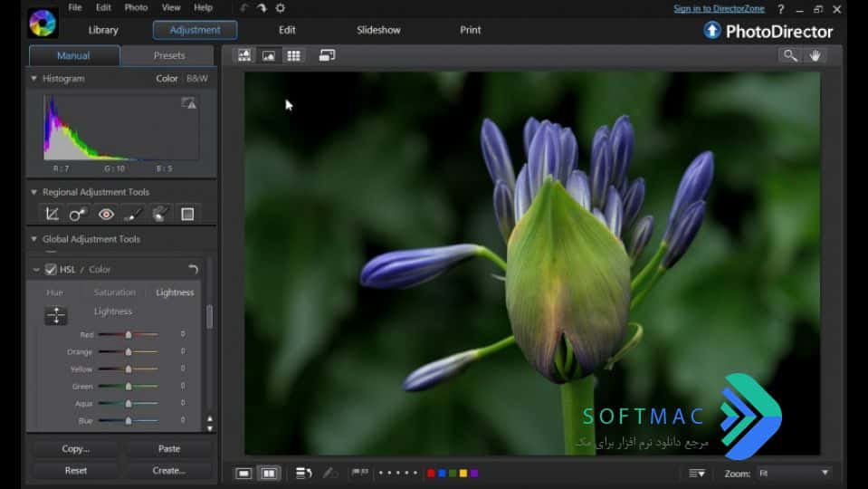The width and height of the screenshot is (868, 489).
Task: Open the Edit menu in menu bar
Action: pyautogui.click(x=103, y=8)
